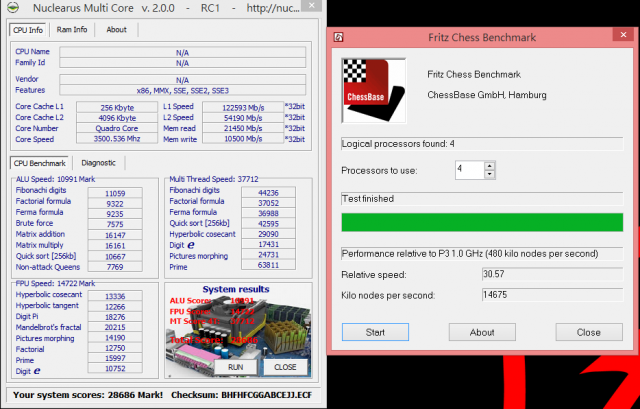Click the Brute force score 7575
Image resolution: width=640 pixels, height=409 pixels.
click(115, 224)
